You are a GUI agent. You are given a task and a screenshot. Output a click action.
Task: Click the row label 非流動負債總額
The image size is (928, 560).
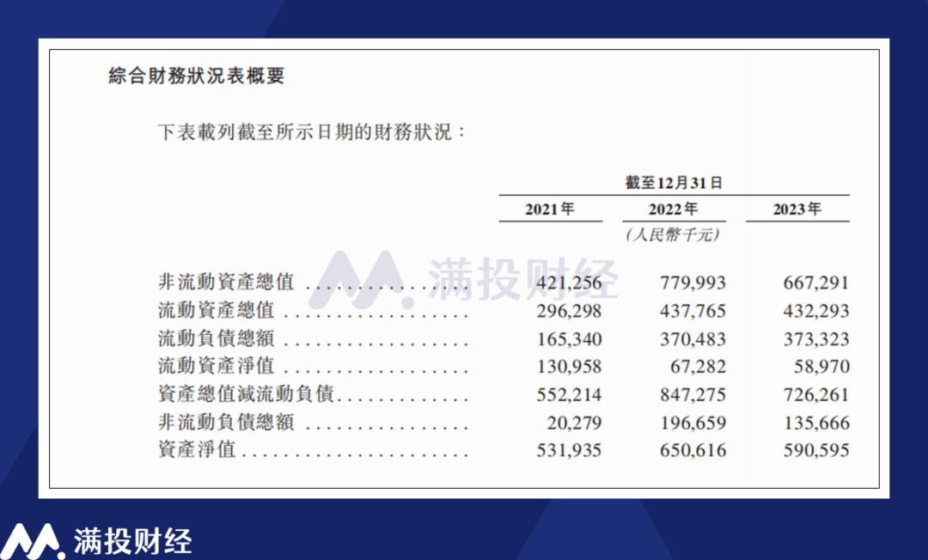[226, 423]
